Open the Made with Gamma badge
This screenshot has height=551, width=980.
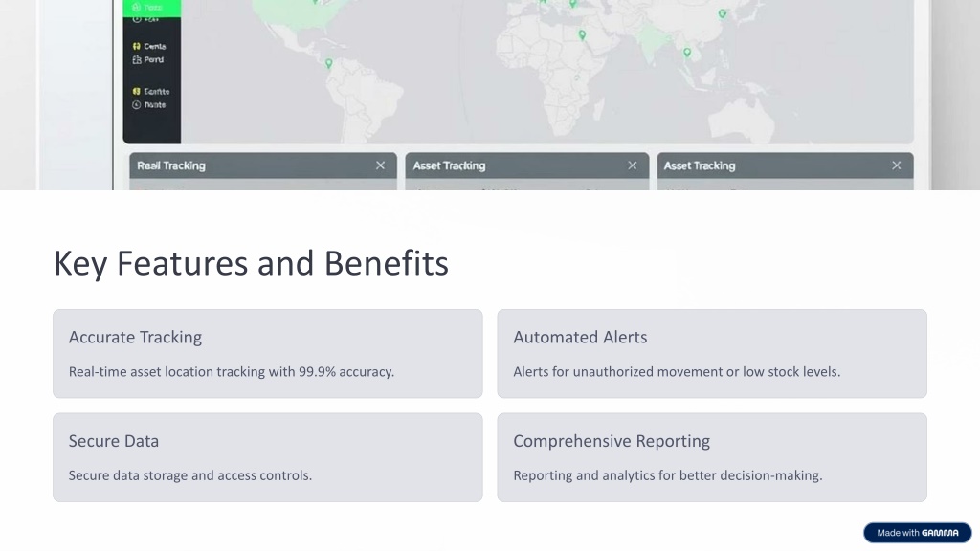point(918,533)
